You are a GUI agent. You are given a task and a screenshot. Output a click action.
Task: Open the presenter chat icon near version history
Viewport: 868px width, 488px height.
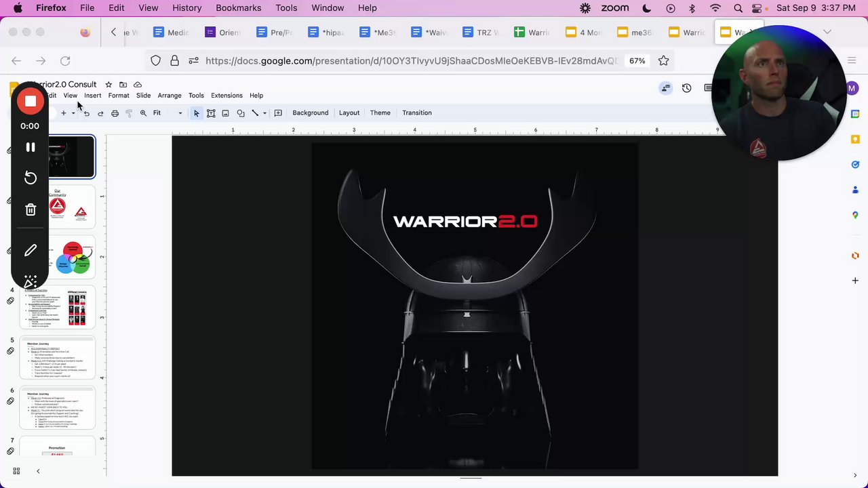(x=666, y=88)
